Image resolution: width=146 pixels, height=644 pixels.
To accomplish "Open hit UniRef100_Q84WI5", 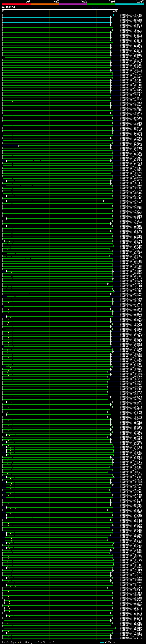I will pyautogui.click(x=131, y=25).
